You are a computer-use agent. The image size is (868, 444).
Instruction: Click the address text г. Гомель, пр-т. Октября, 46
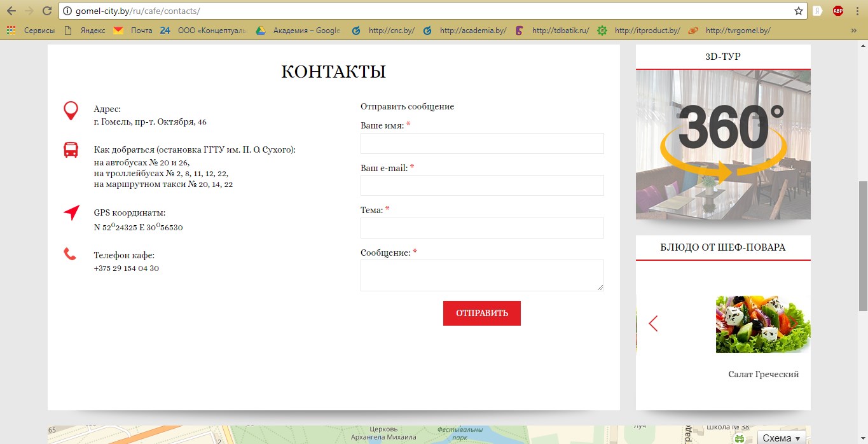[x=150, y=122]
